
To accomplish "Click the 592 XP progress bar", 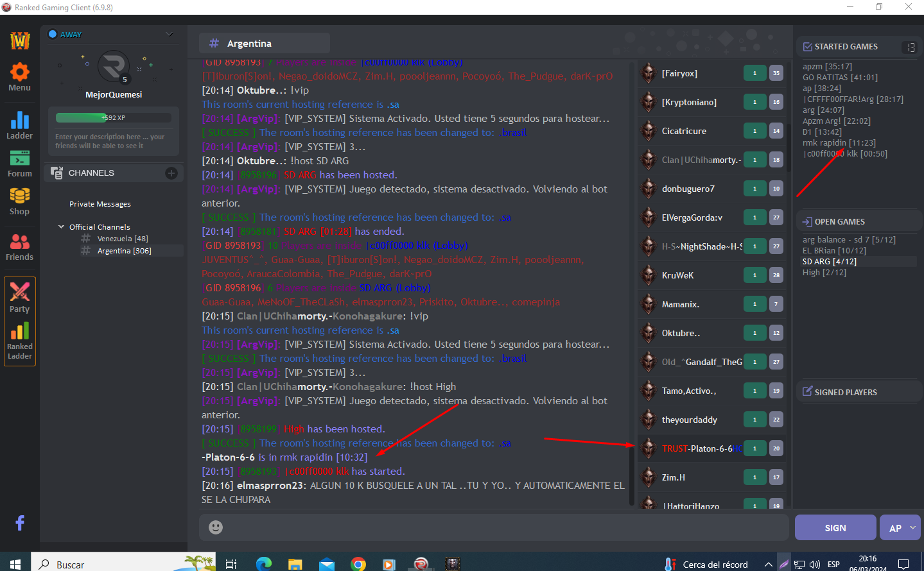I will [113, 117].
